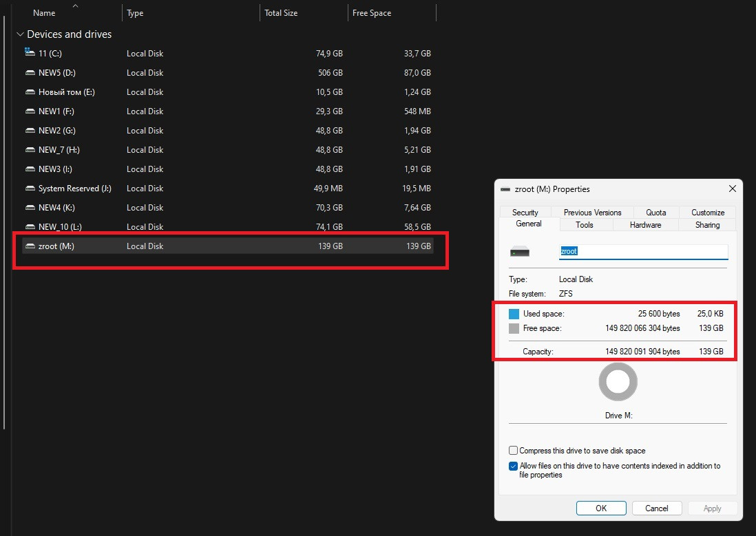Select row label 'zroot (M:)'
Screen dimensions: 756x536
click(x=56, y=246)
